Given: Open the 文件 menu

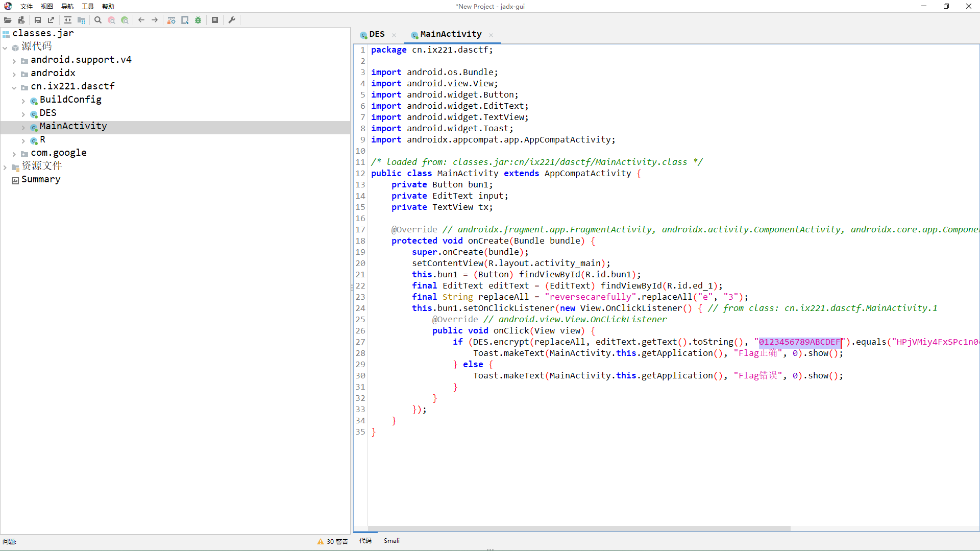Looking at the screenshot, I should (x=27, y=6).
